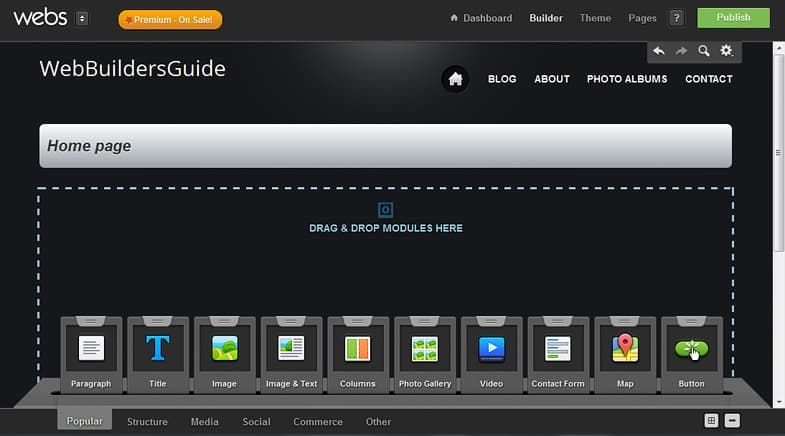Click the scrollbar down arrow
This screenshot has height=436, width=785.
pos(778,402)
